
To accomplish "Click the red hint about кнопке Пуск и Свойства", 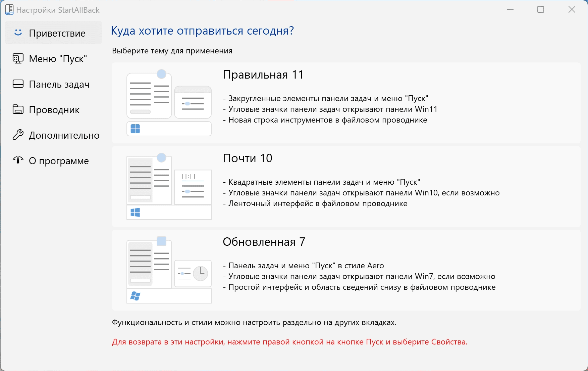I will click(x=289, y=342).
